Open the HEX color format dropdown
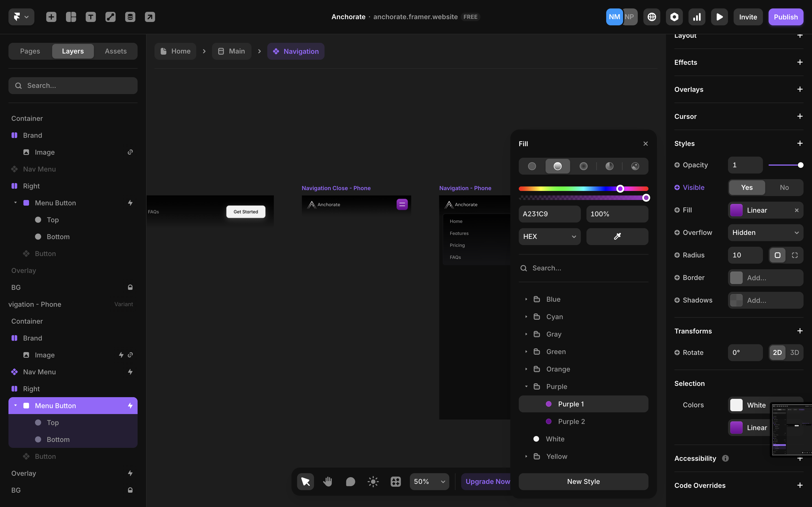The width and height of the screenshot is (812, 507). click(549, 236)
